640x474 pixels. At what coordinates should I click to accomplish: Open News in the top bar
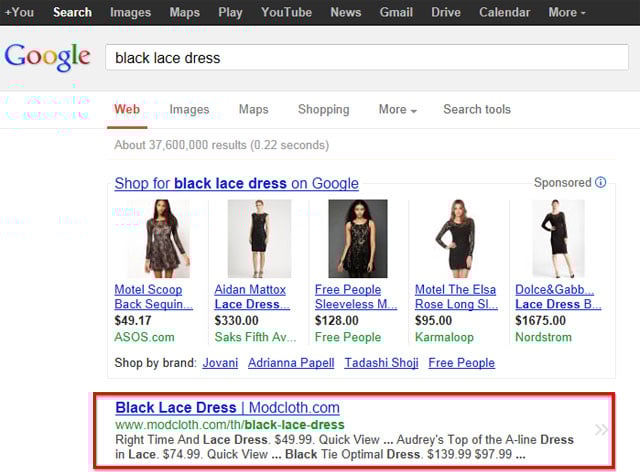coord(346,12)
